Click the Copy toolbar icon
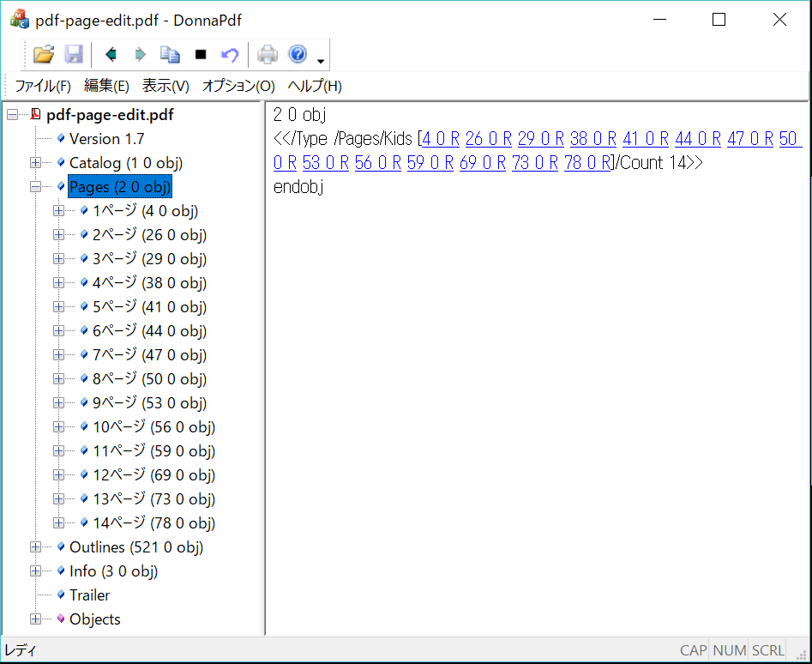This screenshot has width=812, height=664. click(171, 55)
